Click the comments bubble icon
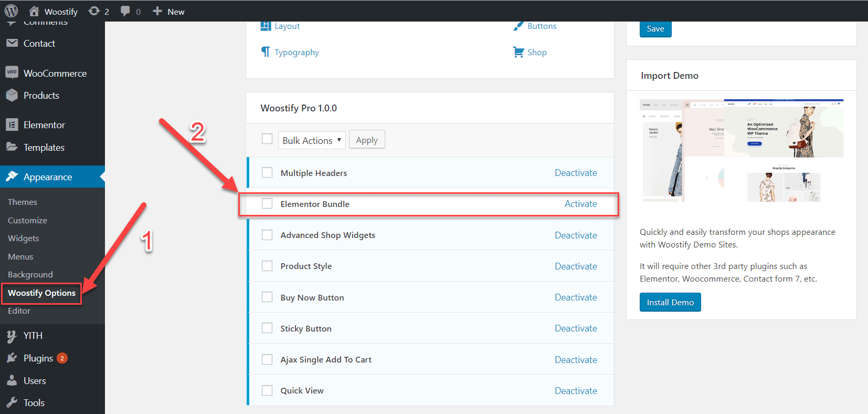Screen dimensions: 868x414 click(x=125, y=11)
